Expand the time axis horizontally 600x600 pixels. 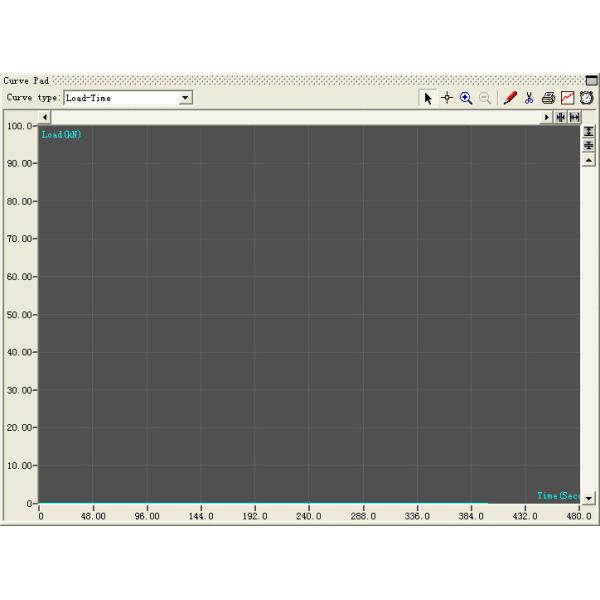575,117
